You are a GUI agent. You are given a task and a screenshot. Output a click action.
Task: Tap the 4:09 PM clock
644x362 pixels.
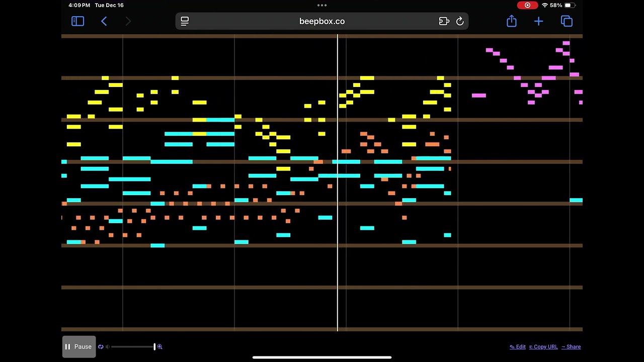click(79, 5)
